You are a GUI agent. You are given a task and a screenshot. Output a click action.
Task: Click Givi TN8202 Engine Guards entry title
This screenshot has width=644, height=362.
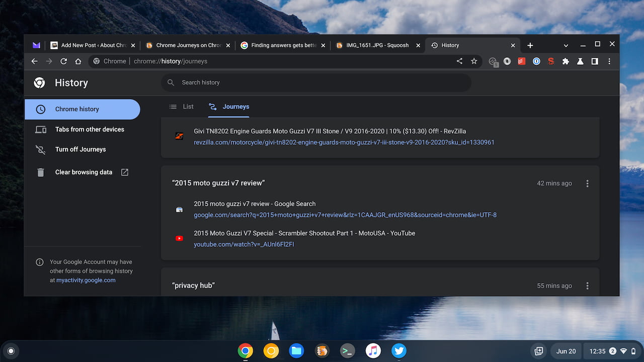coord(330,131)
